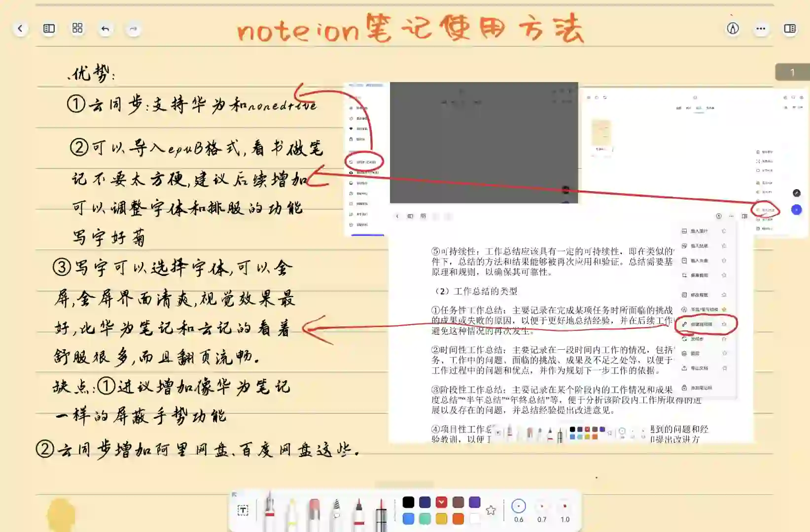Toggle the stylus-only writing mode
The height and width of the screenshot is (532, 810).
733,29
